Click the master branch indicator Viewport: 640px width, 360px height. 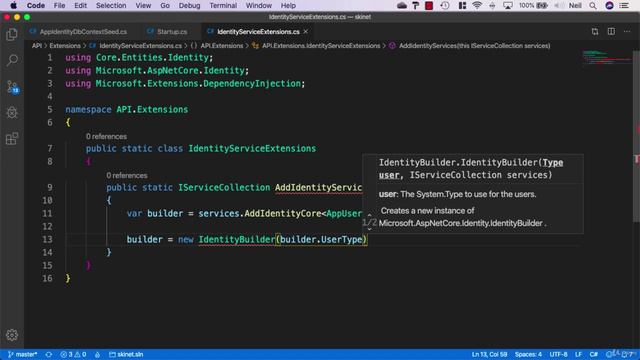[x=22, y=354]
